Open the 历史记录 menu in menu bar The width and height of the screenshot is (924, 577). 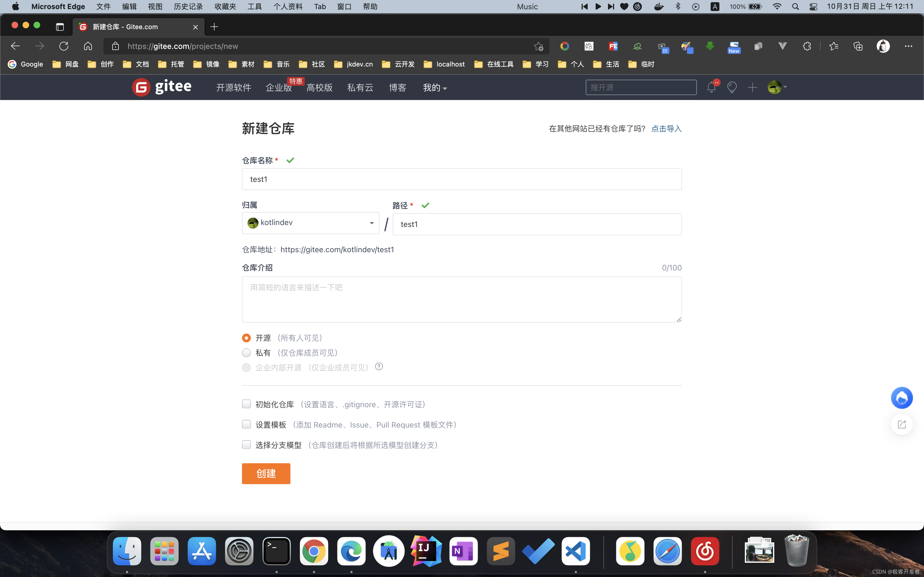(x=188, y=7)
